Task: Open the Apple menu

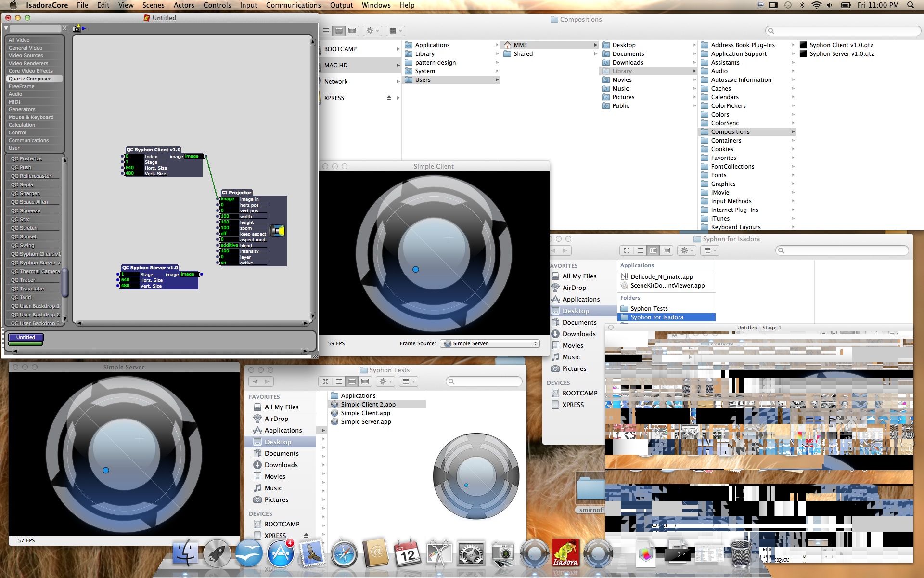Action: point(13,5)
